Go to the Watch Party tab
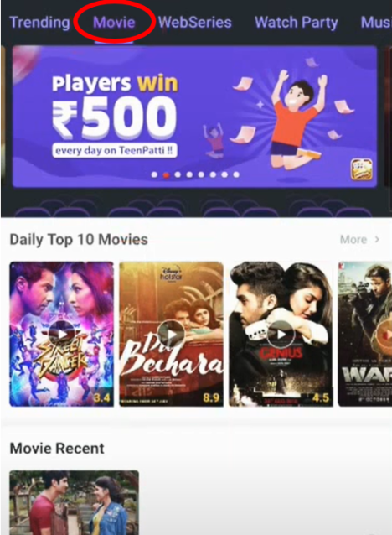The width and height of the screenshot is (392, 535). tap(297, 22)
